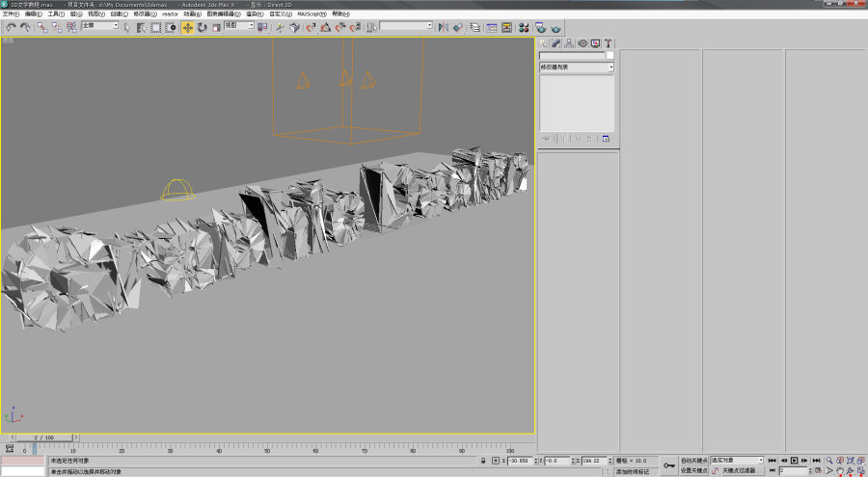This screenshot has height=477, width=868.
Task: Switch to the Motion command panel tab
Action: point(583,43)
